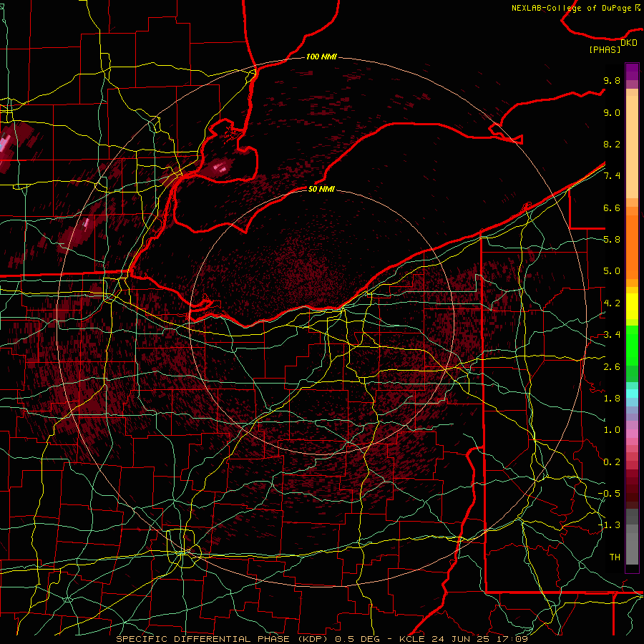Click the DKD product label
This screenshot has height=644, width=644.
pos(629,43)
